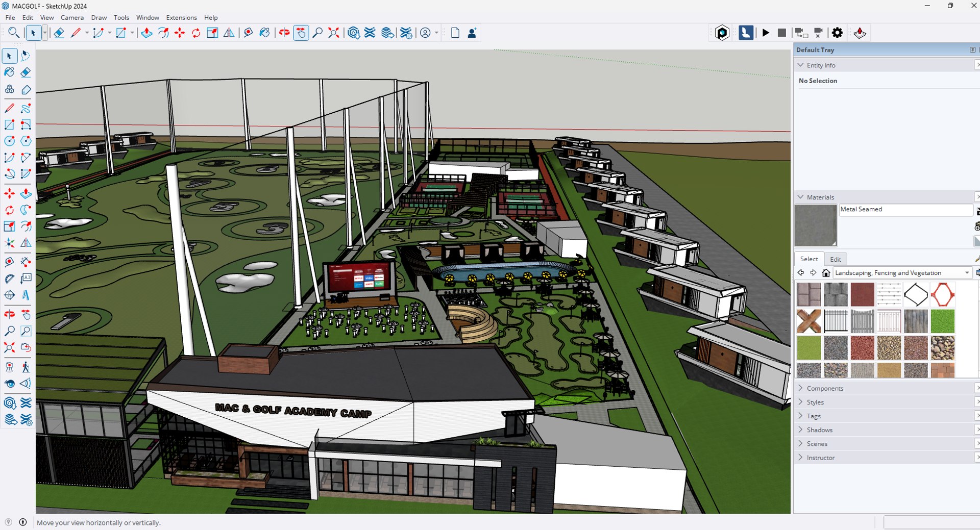Toggle the blue LiveSync plugin button
This screenshot has width=980, height=530.
click(x=746, y=33)
